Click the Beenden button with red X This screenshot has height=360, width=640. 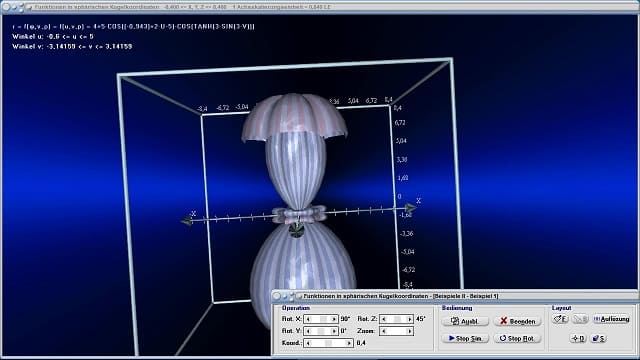click(x=517, y=321)
